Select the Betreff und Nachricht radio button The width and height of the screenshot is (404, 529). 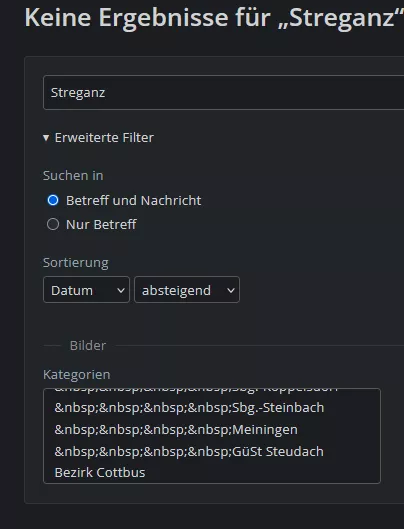[53, 200]
